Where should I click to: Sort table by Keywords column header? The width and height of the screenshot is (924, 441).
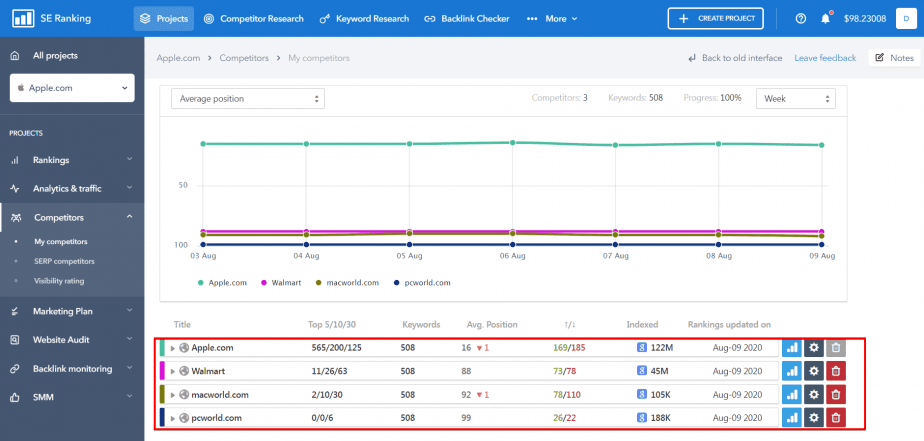click(x=421, y=324)
